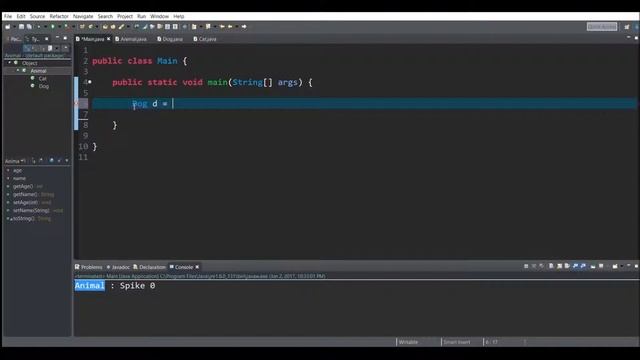Toggle the Scroll Lock console icon
Image resolution: width=640 pixels, height=360 pixels.
(x=560, y=266)
